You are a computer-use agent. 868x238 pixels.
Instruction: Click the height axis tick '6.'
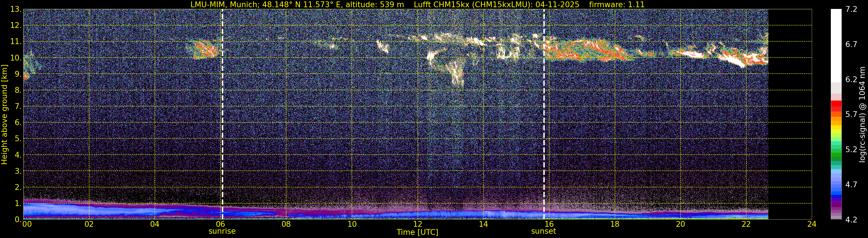coord(18,123)
